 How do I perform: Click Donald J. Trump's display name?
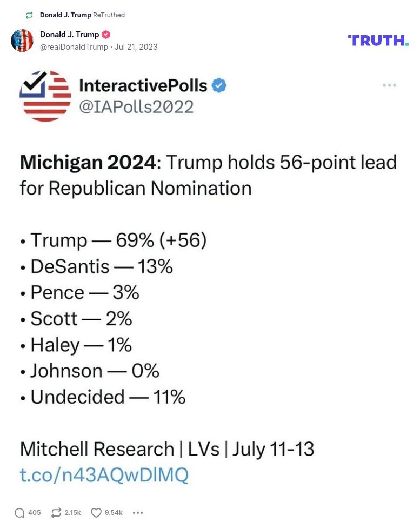[68, 34]
